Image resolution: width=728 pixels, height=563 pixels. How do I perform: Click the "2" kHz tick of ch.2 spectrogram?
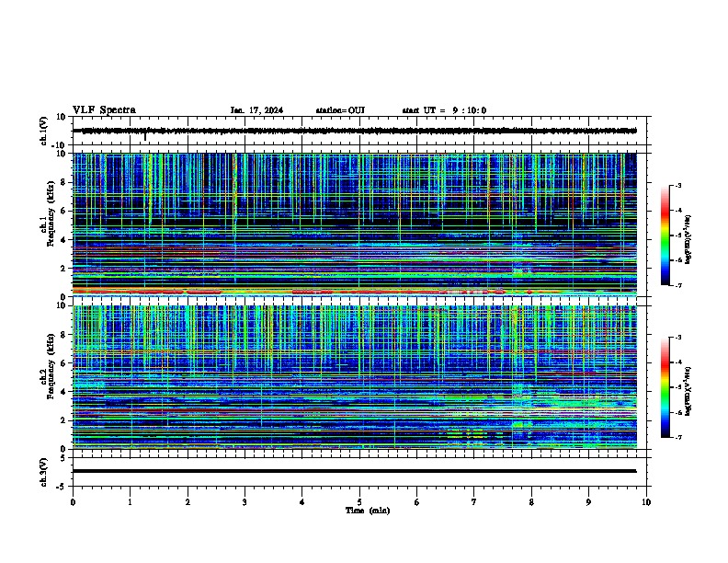tap(63, 420)
